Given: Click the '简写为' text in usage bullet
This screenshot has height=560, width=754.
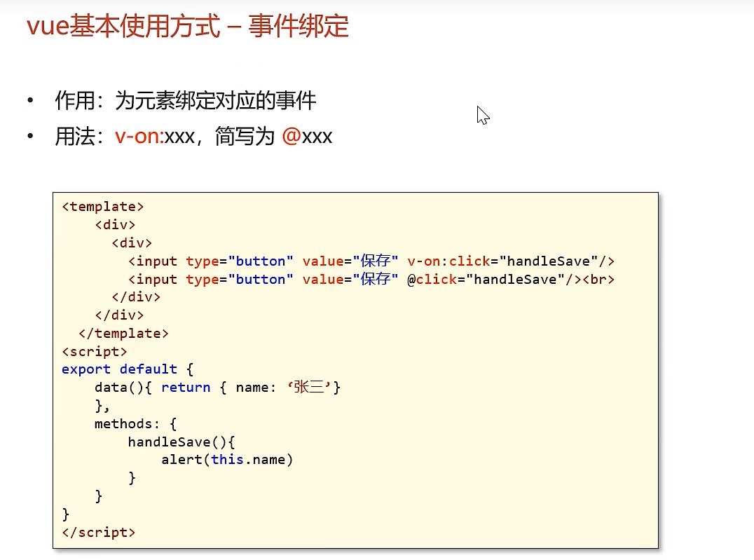Looking at the screenshot, I should coord(245,137).
